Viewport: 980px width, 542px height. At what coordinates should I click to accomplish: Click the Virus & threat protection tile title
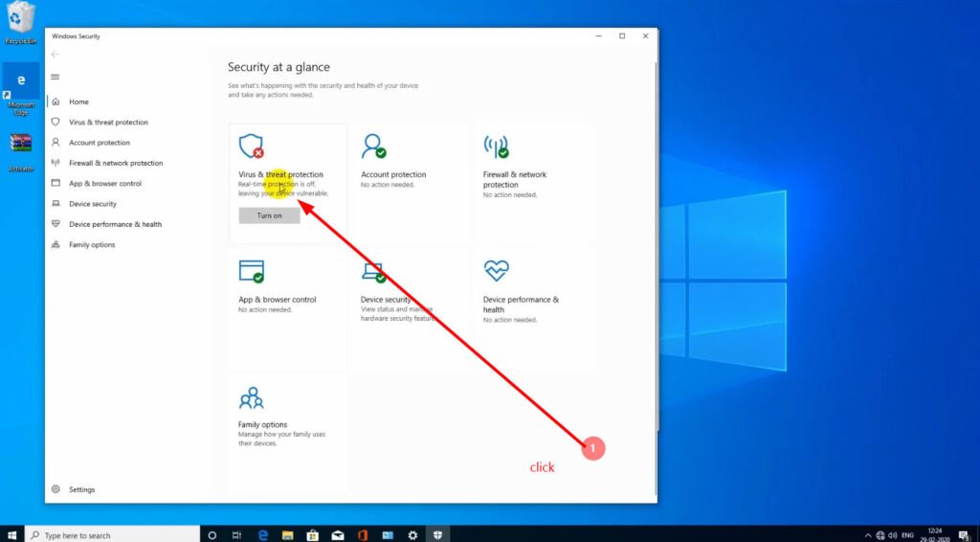pyautogui.click(x=280, y=175)
